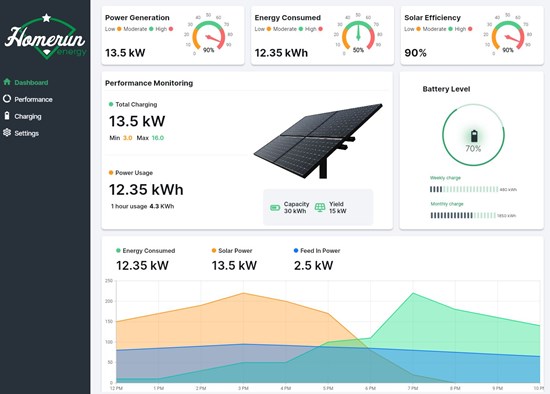Click the Weekly charge progress bar
The height and width of the screenshot is (394, 550).
(x=464, y=189)
